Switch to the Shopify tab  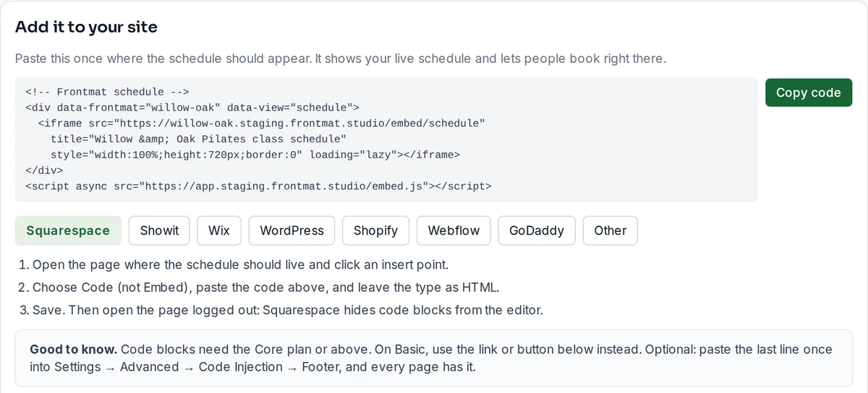[375, 230]
